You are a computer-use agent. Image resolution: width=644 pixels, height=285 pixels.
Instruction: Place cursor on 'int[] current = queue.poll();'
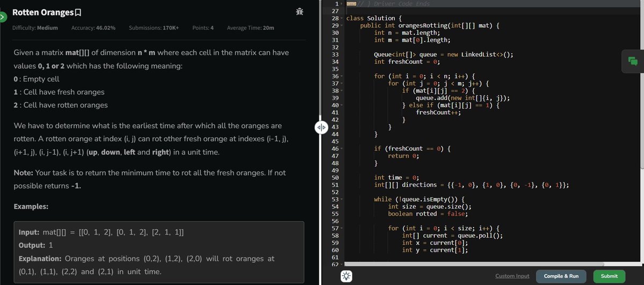pos(452,236)
